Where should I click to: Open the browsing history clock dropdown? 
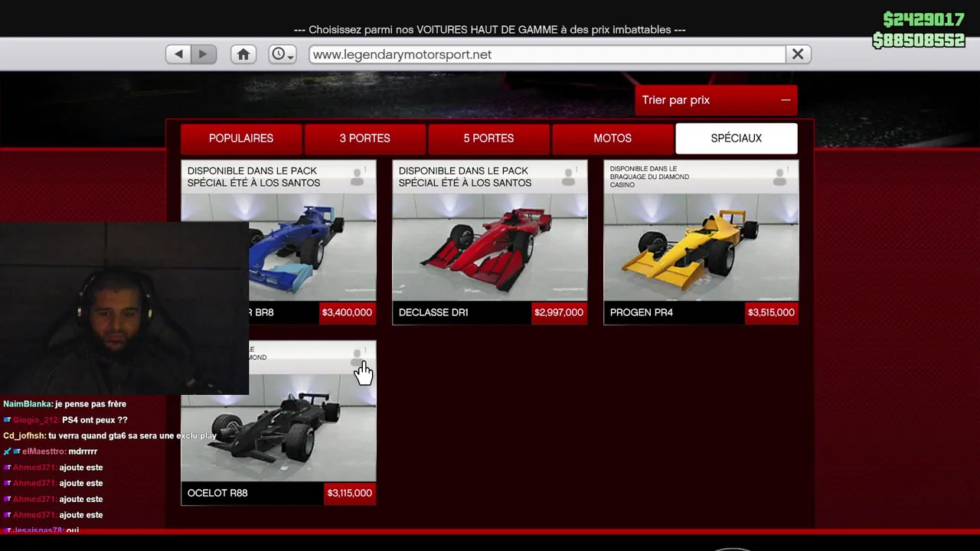coord(282,54)
